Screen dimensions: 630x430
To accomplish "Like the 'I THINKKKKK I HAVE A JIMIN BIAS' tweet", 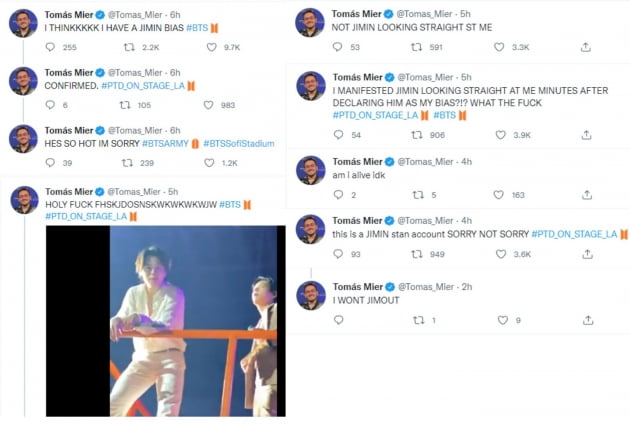I will coord(212,47).
